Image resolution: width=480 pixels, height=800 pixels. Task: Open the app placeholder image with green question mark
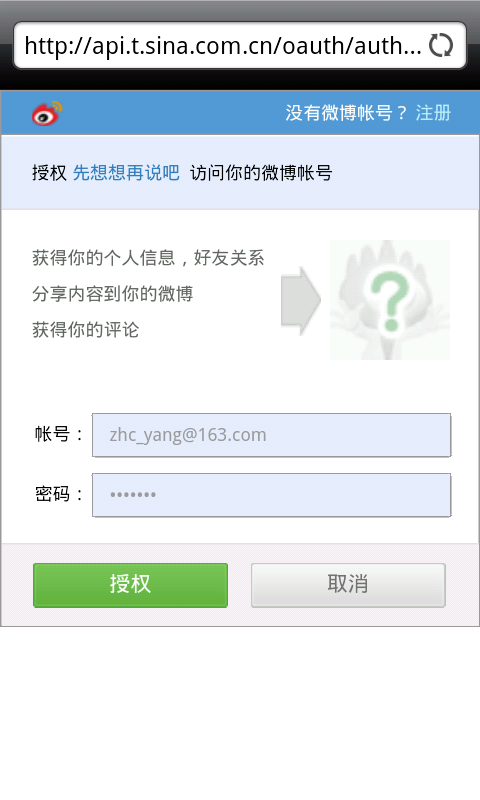coord(390,300)
